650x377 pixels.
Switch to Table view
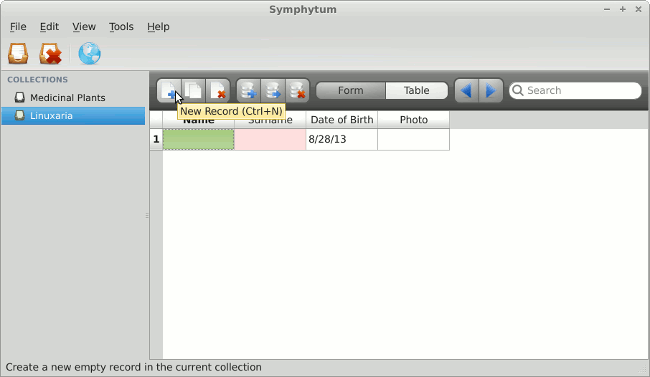click(x=417, y=90)
